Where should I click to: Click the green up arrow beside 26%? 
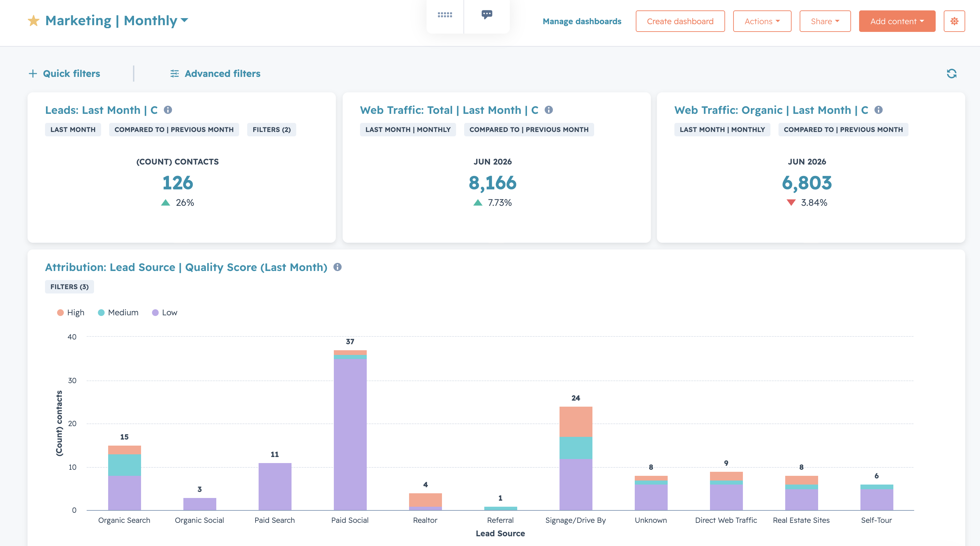[x=166, y=202]
